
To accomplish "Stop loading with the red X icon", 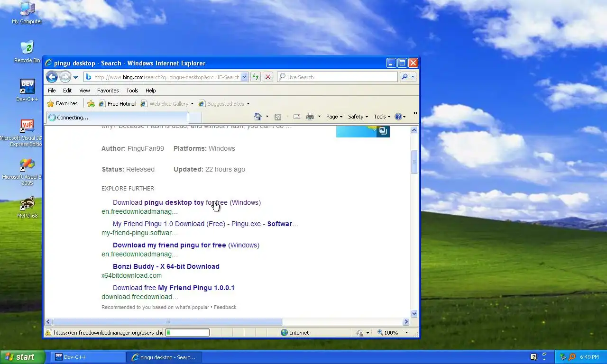I will [268, 77].
